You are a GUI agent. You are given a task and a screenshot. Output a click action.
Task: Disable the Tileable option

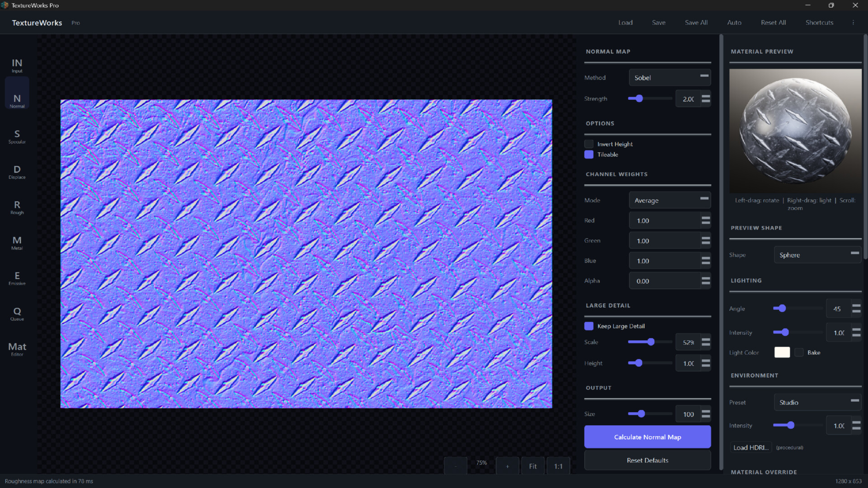(x=589, y=154)
